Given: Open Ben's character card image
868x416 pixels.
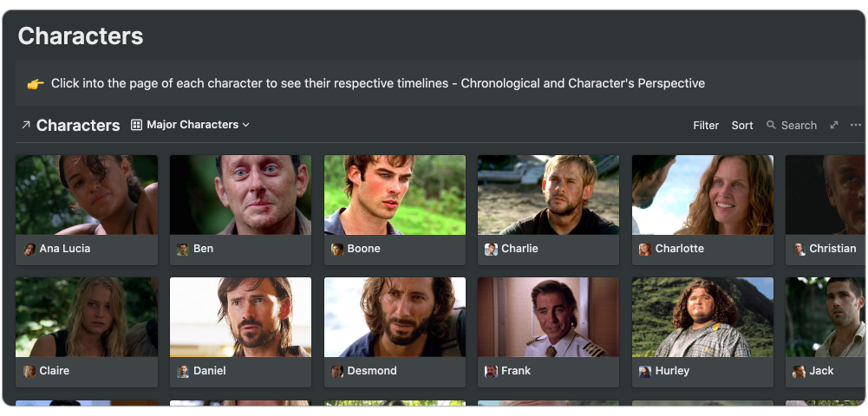Looking at the screenshot, I should [240, 195].
